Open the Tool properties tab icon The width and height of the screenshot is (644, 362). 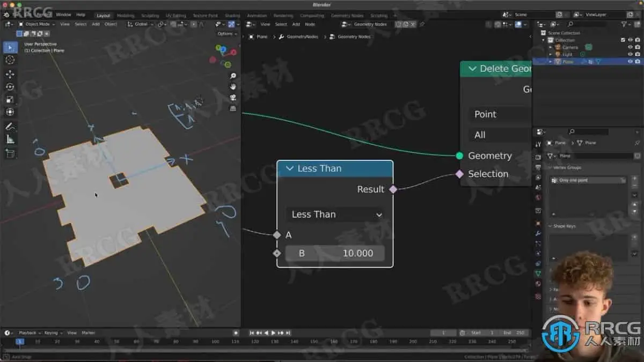[538, 145]
